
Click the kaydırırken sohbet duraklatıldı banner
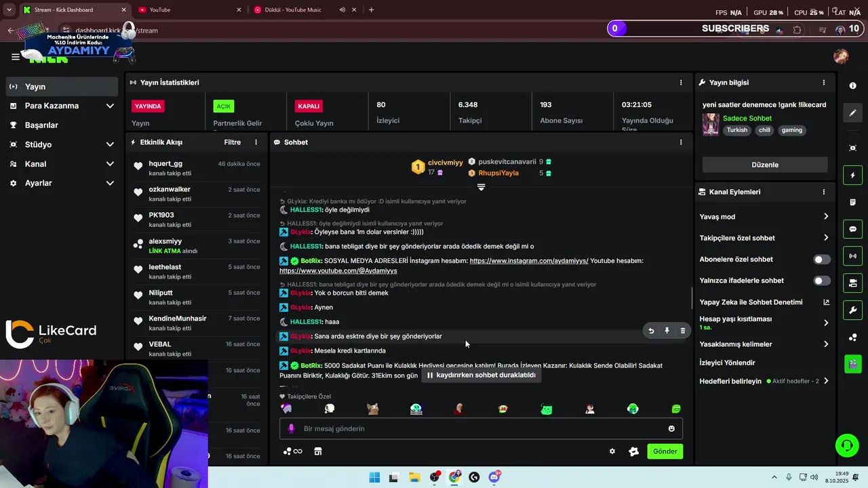[481, 375]
